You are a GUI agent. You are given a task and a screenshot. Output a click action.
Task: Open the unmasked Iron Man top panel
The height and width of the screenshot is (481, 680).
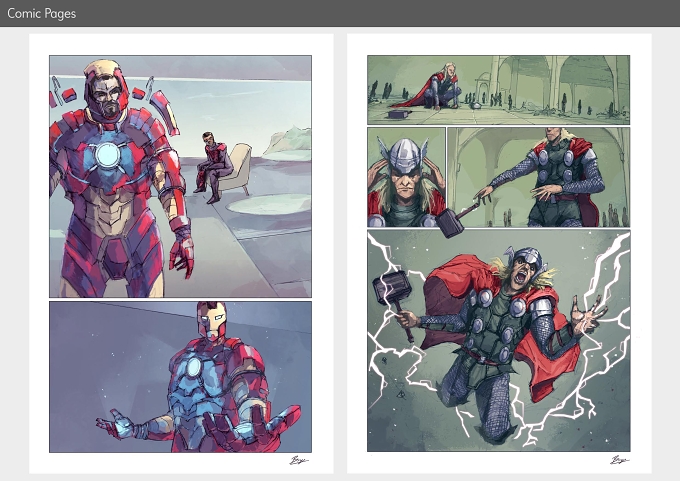[180, 176]
